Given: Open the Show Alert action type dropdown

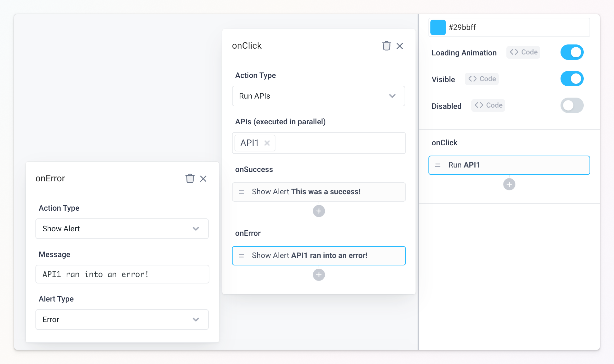Looking at the screenshot, I should [122, 229].
